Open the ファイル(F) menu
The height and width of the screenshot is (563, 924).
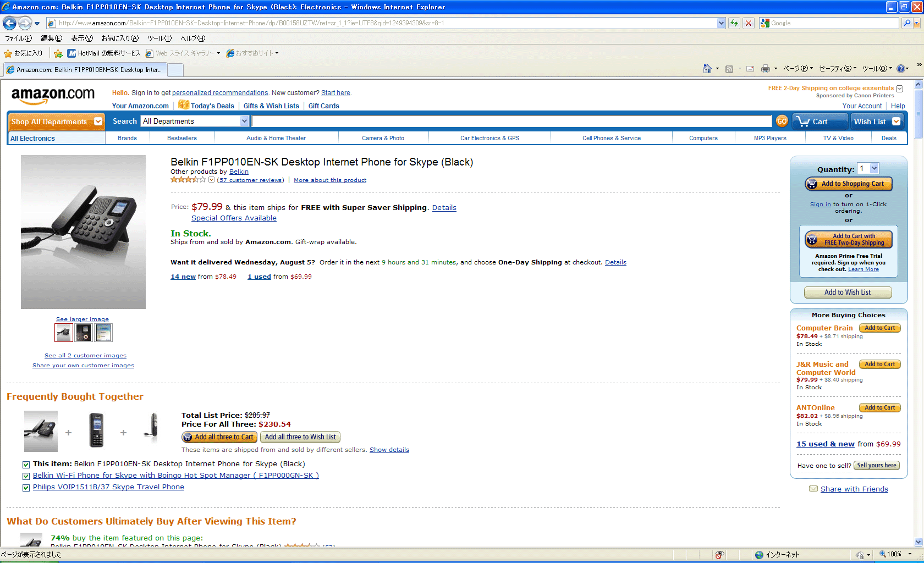(18, 38)
